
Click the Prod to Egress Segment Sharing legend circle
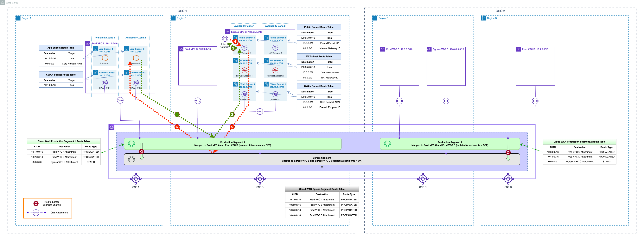(36, 204)
